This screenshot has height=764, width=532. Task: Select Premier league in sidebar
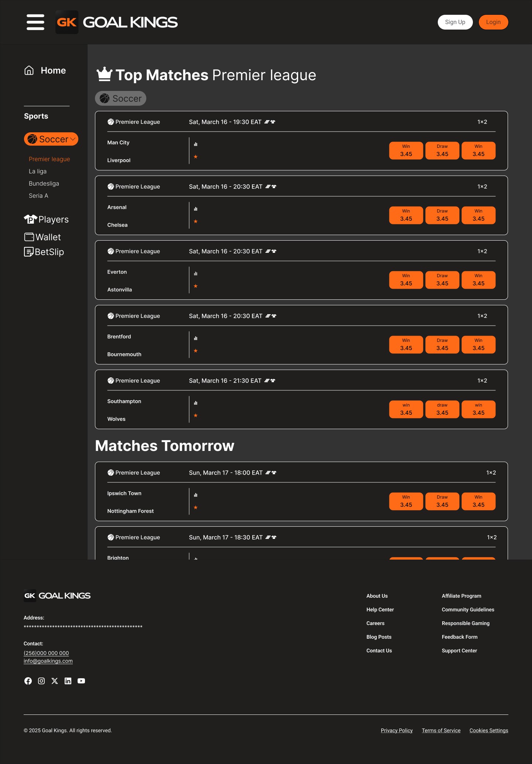50,159
